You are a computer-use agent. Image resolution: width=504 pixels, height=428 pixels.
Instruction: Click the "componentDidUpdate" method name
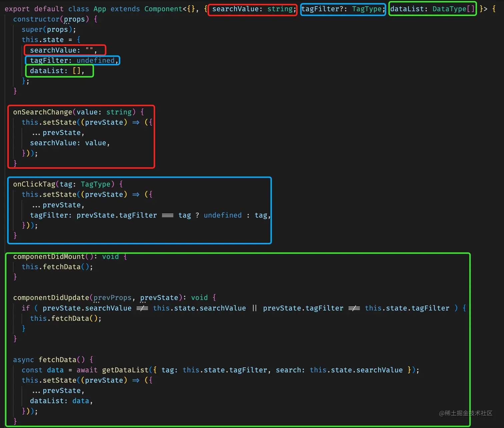pos(51,298)
